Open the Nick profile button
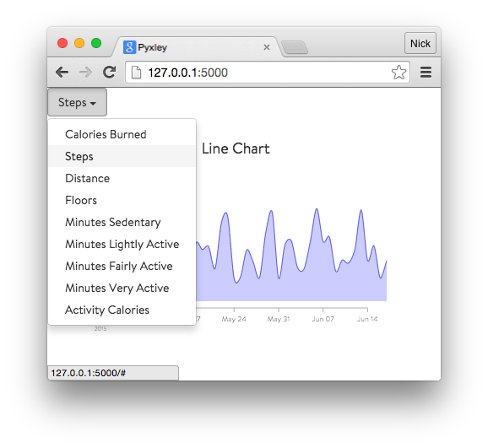Viewport: 488px width, 448px height. [x=420, y=43]
